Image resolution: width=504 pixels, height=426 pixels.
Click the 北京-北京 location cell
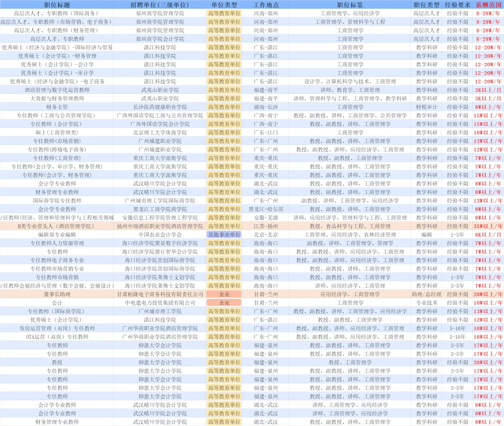266,235
